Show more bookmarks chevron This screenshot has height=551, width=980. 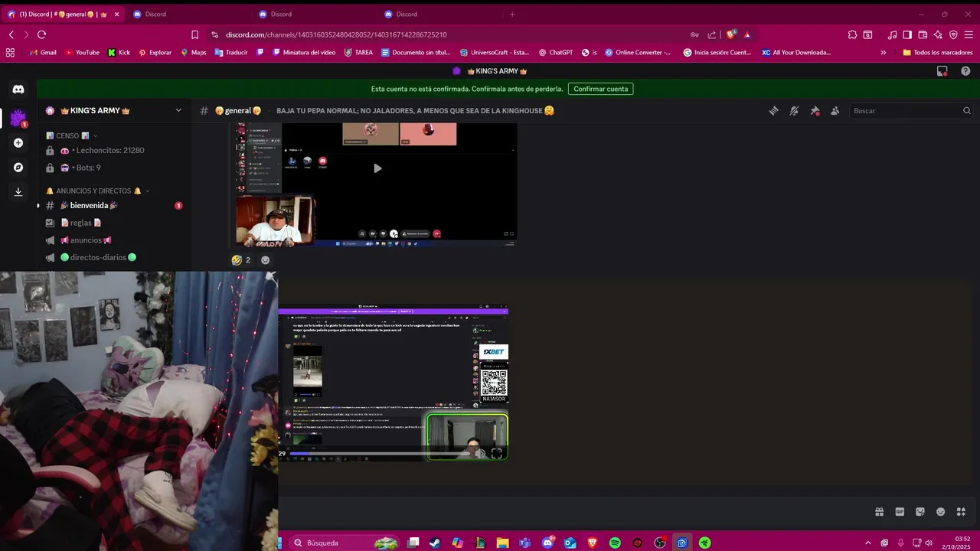(x=883, y=53)
